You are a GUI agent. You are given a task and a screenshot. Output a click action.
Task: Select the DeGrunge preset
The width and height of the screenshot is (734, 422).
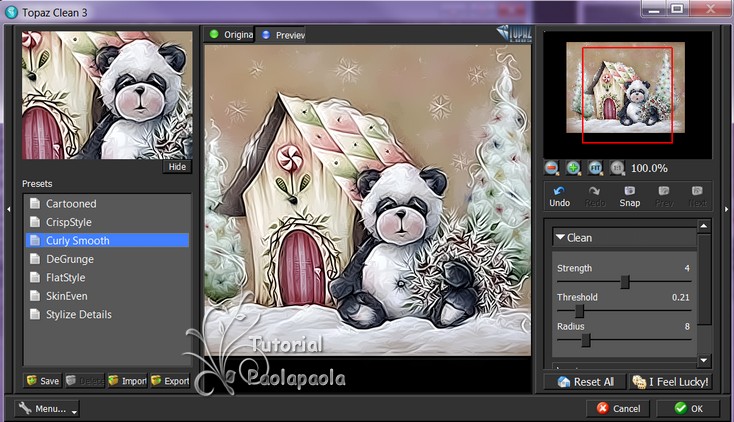pos(107,259)
